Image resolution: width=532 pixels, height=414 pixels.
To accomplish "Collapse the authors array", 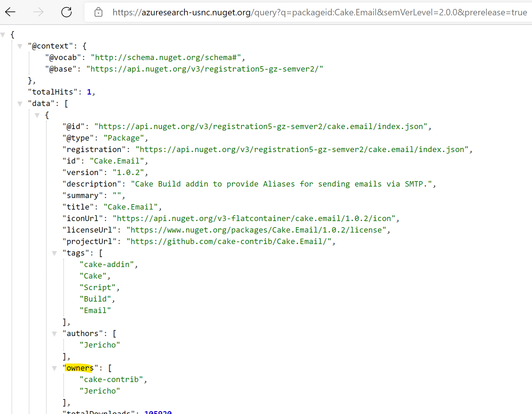I will coord(54,333).
